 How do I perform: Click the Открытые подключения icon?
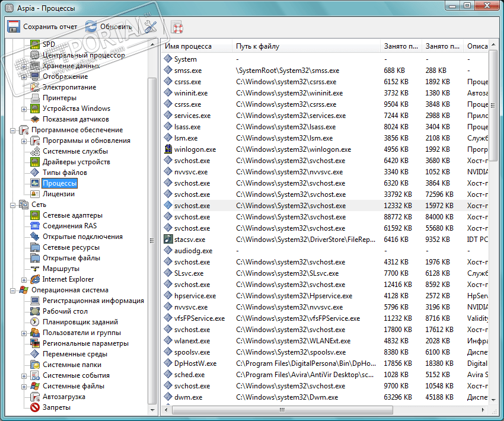[35, 237]
